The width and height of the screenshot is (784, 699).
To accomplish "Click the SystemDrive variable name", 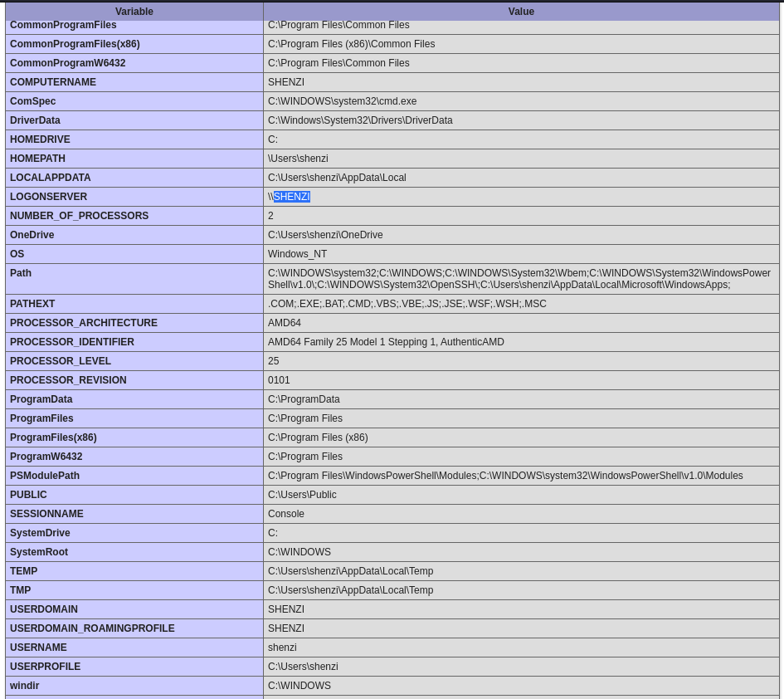I will tap(40, 532).
